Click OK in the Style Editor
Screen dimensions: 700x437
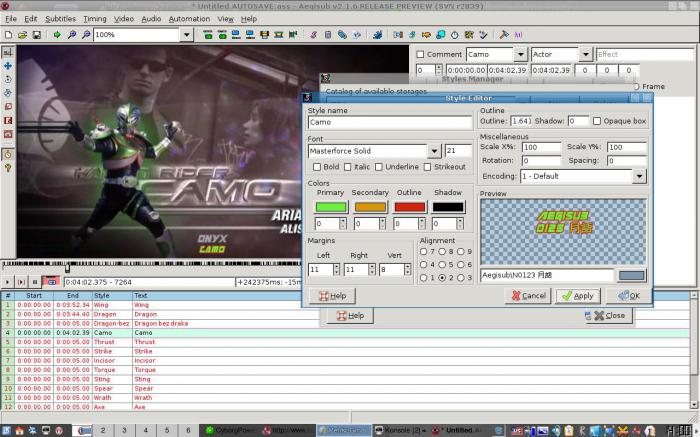(x=629, y=295)
